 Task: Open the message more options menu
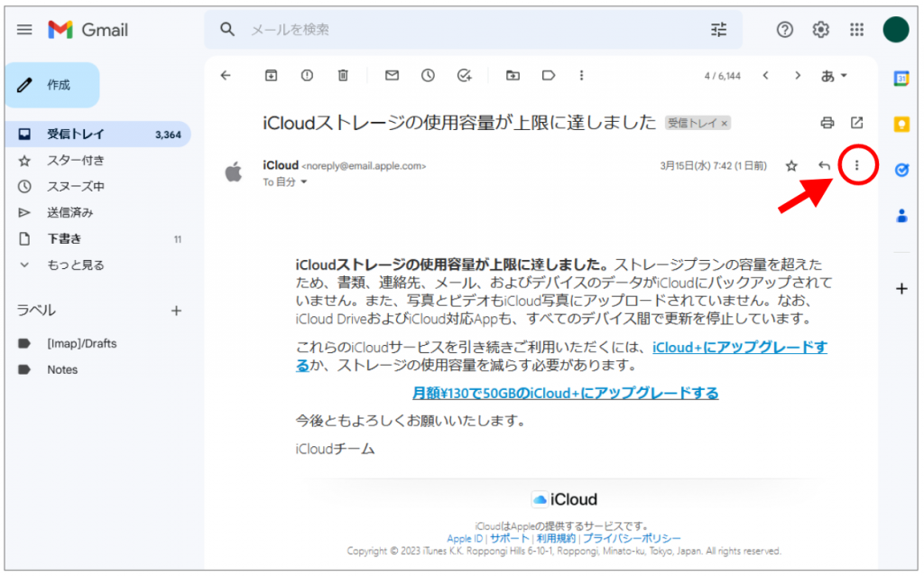point(857,166)
